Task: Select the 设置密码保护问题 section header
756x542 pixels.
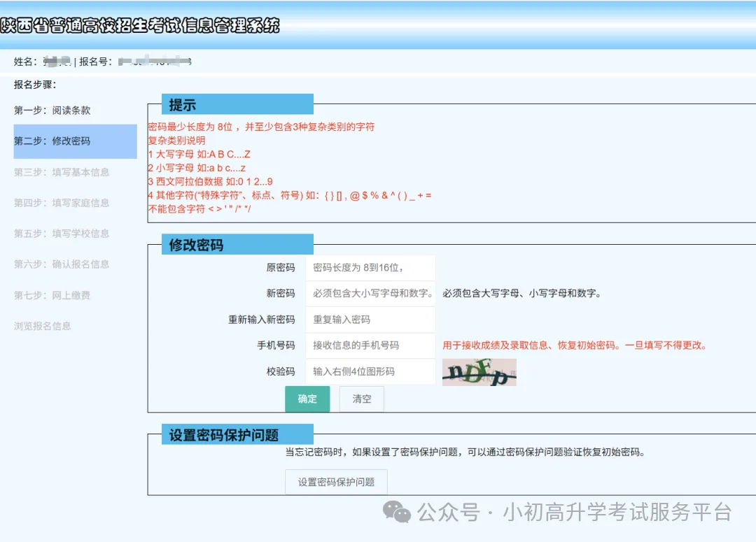Action: pos(237,434)
